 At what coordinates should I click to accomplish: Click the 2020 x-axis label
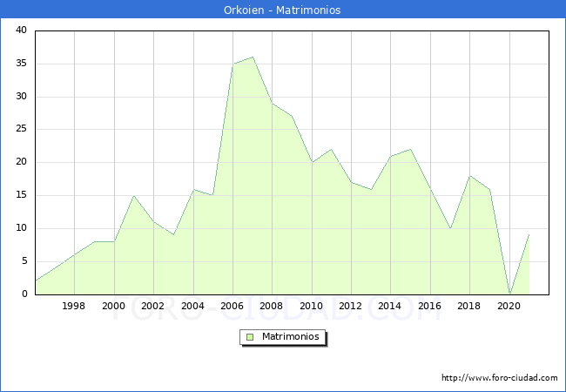(x=509, y=306)
